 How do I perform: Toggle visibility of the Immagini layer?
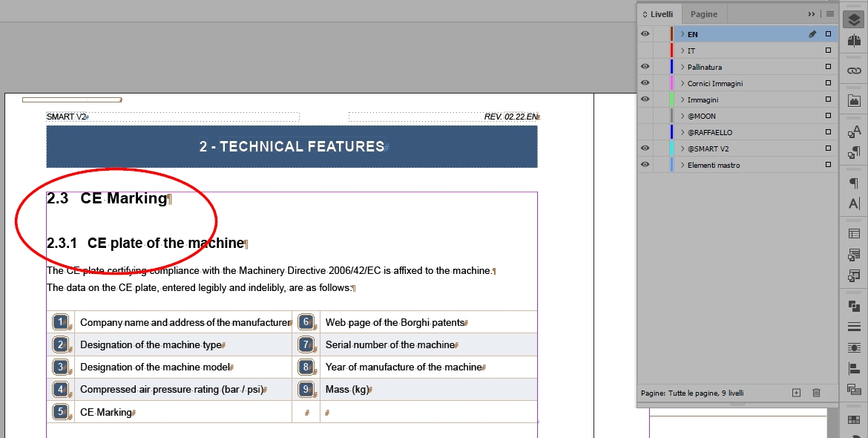(x=645, y=99)
